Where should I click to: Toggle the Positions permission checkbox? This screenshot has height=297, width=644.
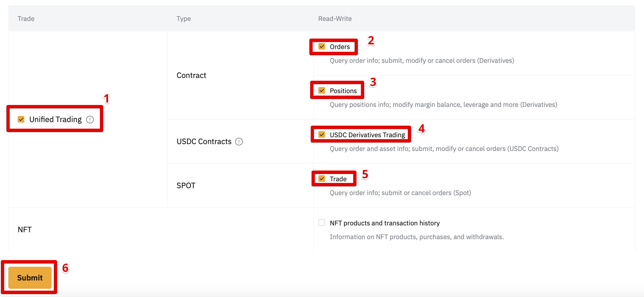coord(322,91)
